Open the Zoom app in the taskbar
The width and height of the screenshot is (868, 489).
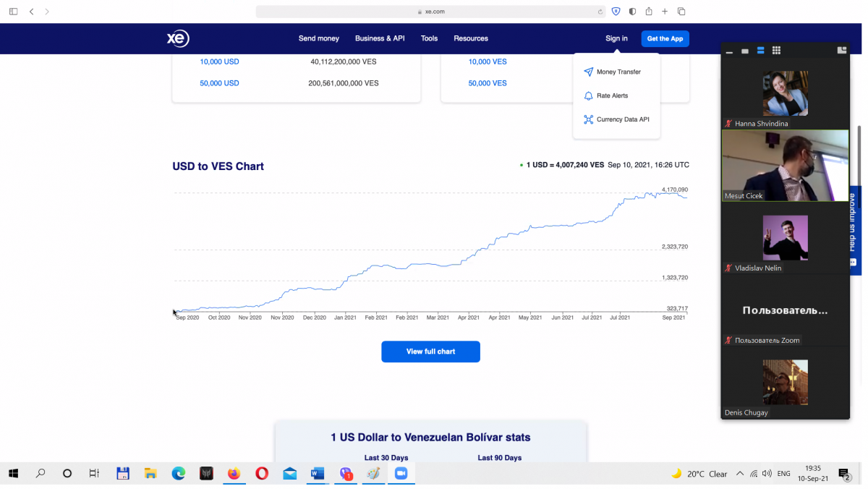pyautogui.click(x=401, y=474)
